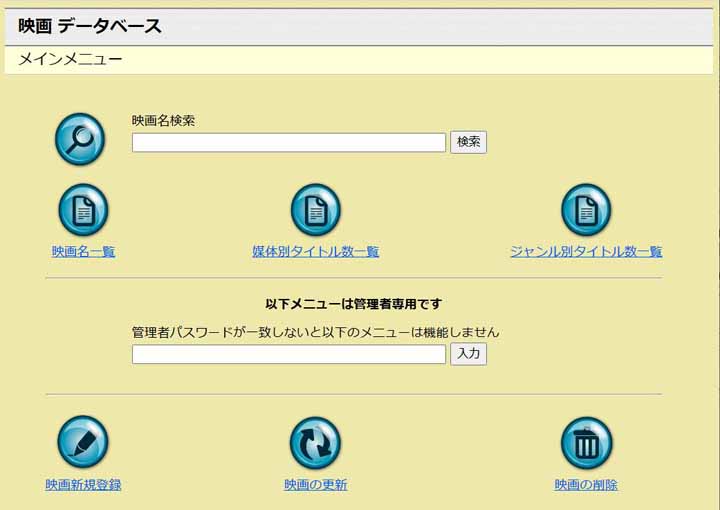Open the 媒体別タイトル数一覧 link
720x510 pixels.
pyautogui.click(x=316, y=252)
